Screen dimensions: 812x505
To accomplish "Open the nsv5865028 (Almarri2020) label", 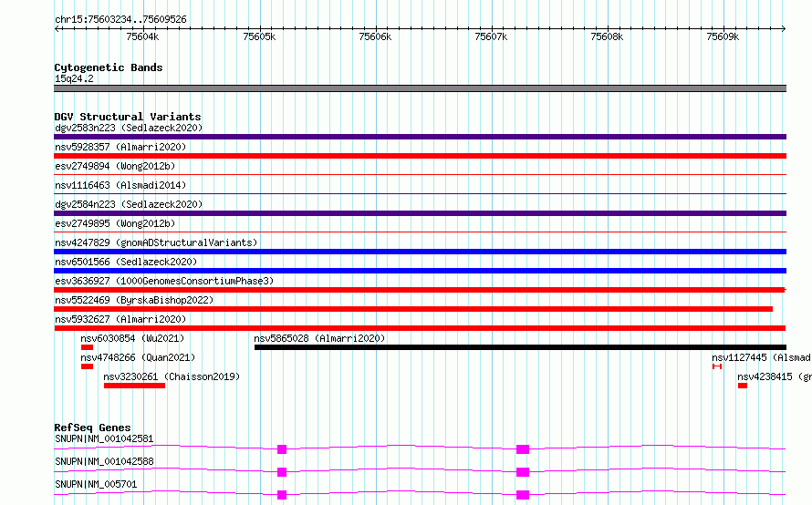I will pyautogui.click(x=319, y=338).
